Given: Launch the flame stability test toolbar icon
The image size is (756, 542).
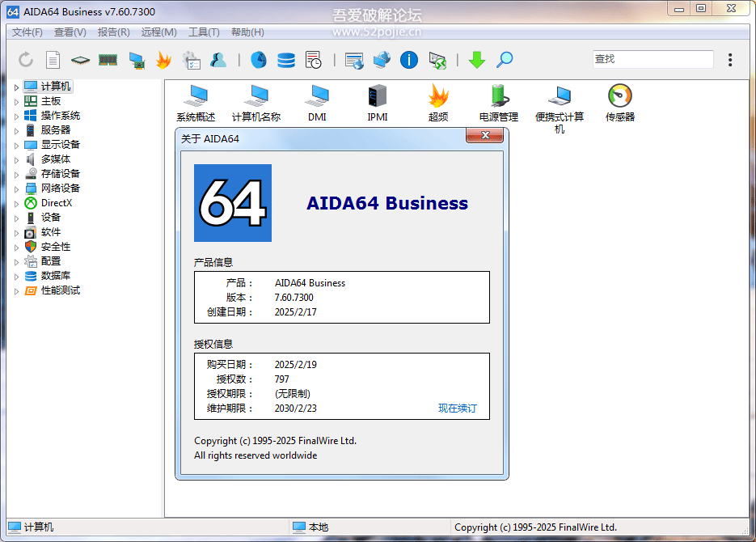Looking at the screenshot, I should click(164, 60).
